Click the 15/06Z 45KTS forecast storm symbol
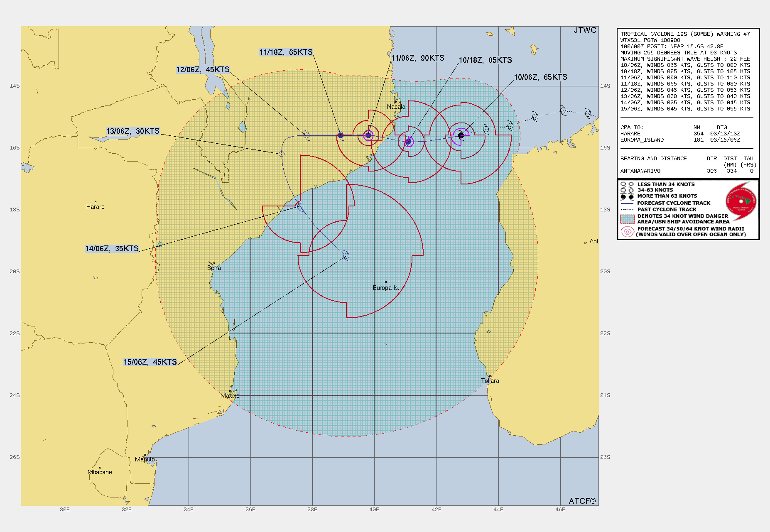This screenshot has height=532, width=770. pyautogui.click(x=346, y=256)
